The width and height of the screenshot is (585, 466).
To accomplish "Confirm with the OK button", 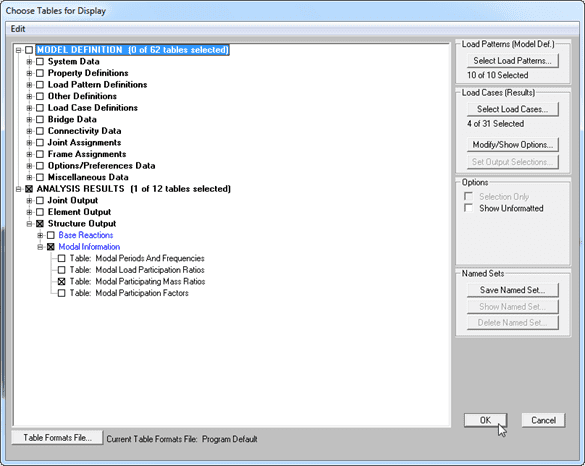I will point(485,420).
